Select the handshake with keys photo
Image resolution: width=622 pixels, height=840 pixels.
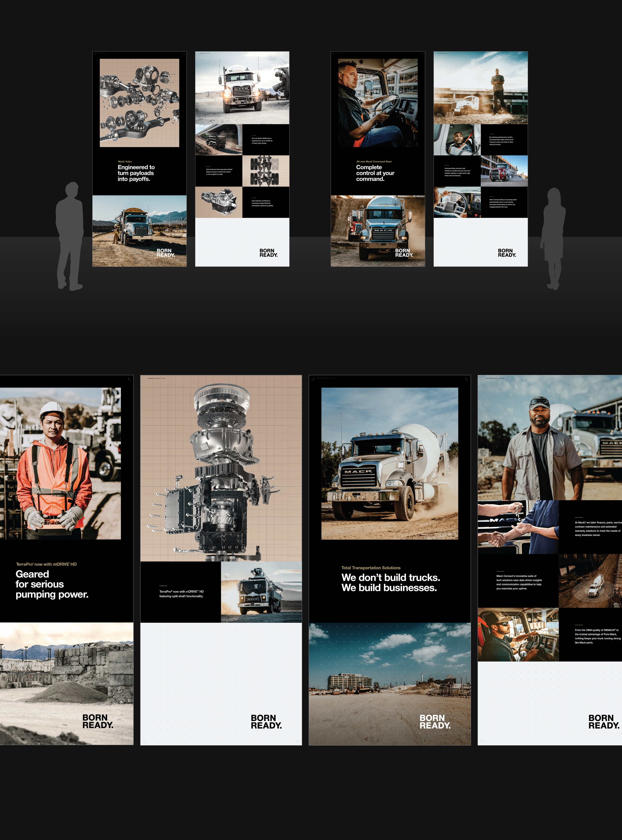[518, 527]
